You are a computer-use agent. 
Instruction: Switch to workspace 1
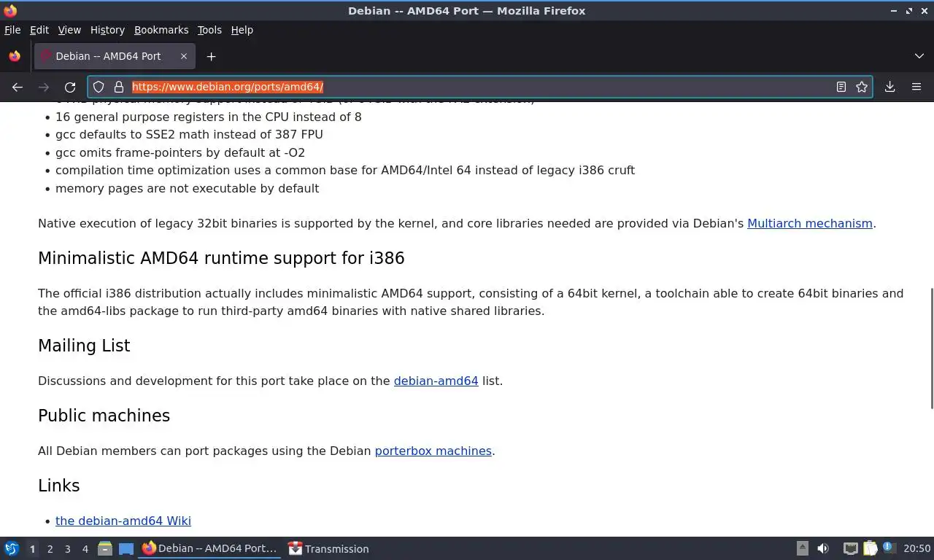(x=32, y=549)
